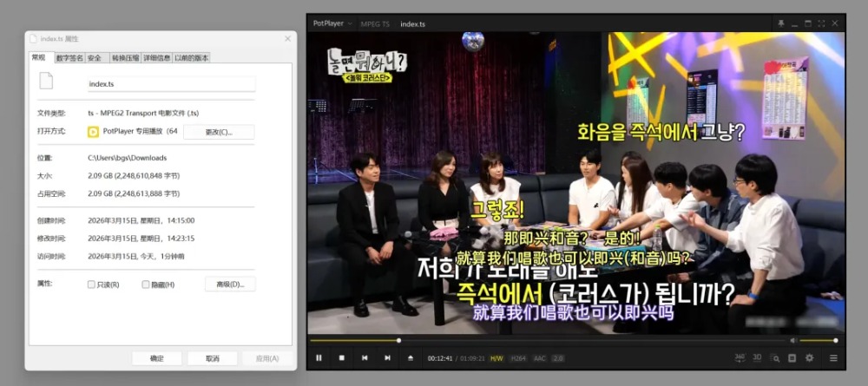Open the 安全 tab in properties
Screen dimensions: 868x386
coord(95,58)
